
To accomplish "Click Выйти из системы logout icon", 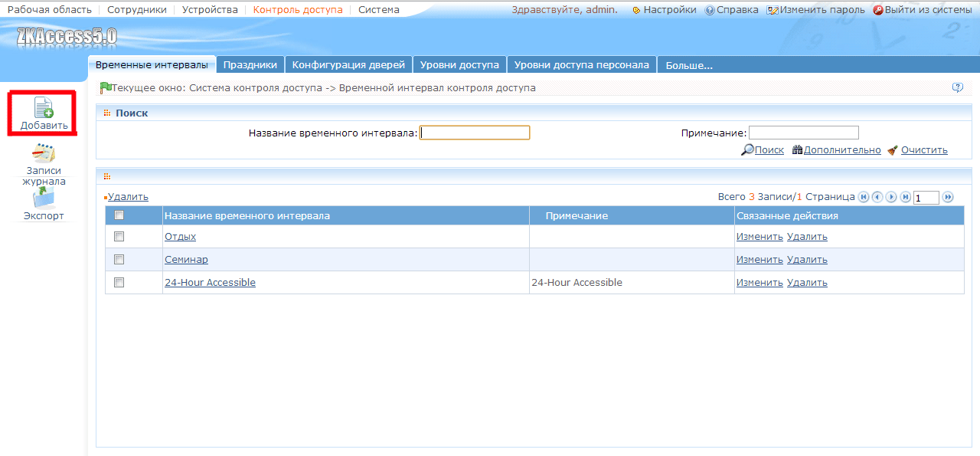I will 878,10.
